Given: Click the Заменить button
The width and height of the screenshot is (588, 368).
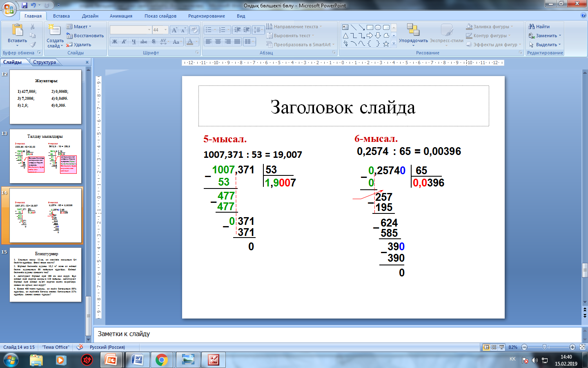Looking at the screenshot, I should (x=546, y=36).
